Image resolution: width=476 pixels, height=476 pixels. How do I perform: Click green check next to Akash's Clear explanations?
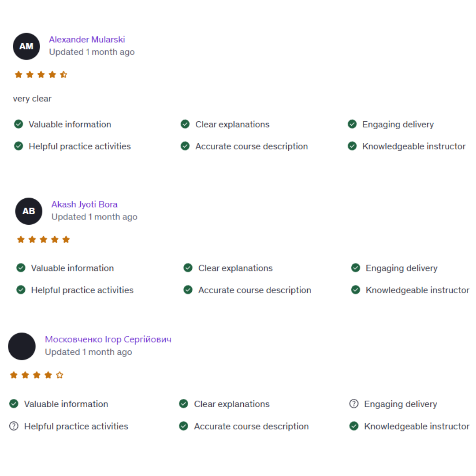(x=188, y=268)
